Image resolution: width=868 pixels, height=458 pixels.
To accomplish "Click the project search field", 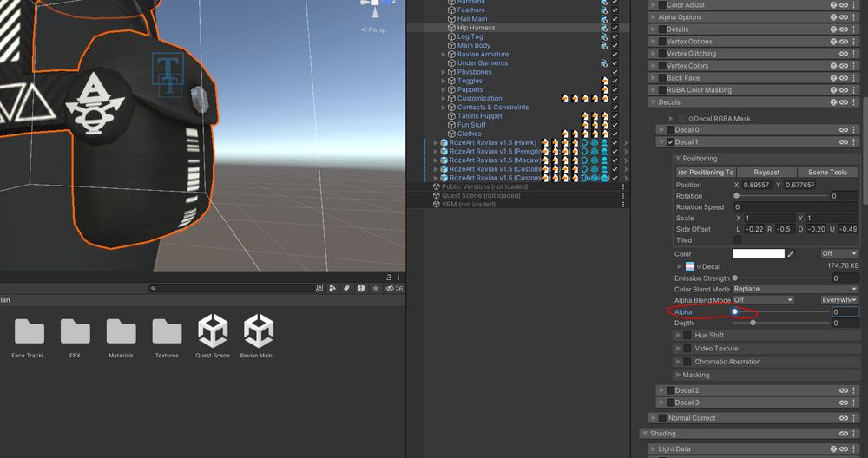I will click(x=232, y=288).
